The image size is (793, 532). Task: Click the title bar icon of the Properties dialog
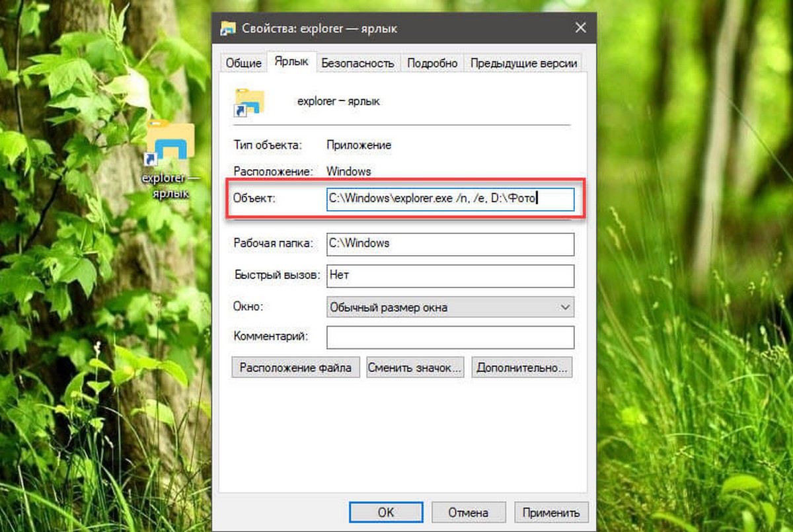(x=228, y=28)
